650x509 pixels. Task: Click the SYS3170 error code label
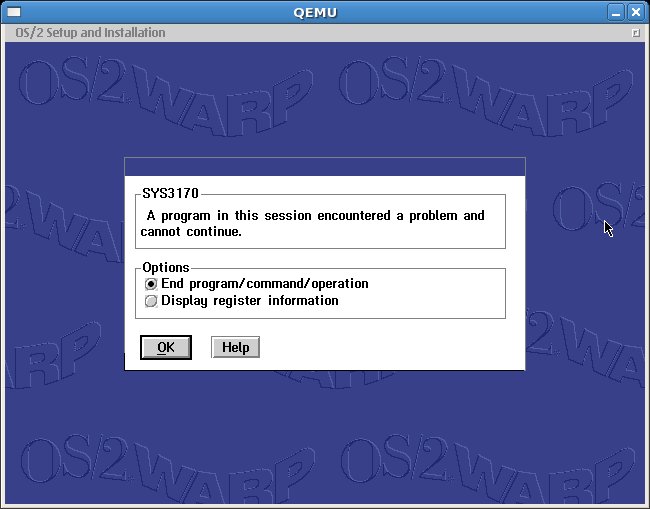[x=170, y=194]
